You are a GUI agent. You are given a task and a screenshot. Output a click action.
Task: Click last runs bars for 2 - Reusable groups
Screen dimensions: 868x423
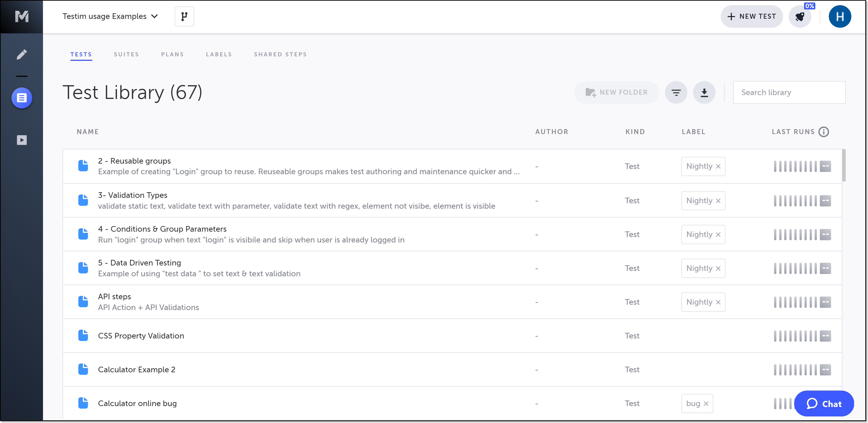click(795, 166)
